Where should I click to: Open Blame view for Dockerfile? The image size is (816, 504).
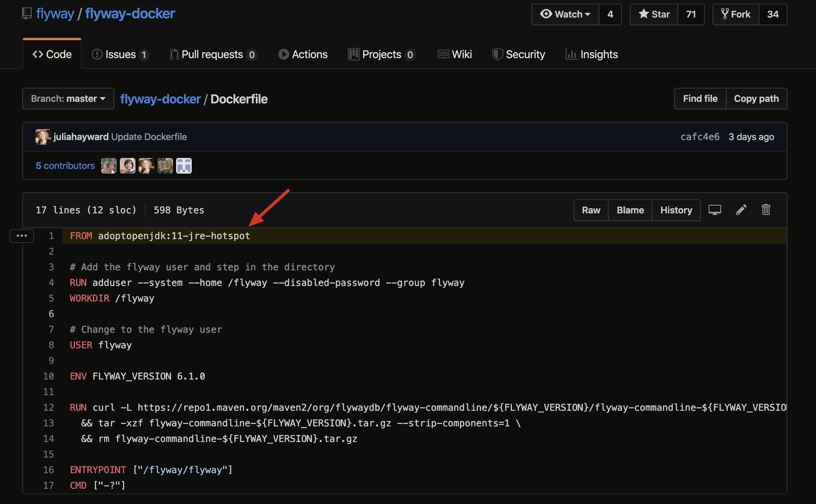[x=630, y=210]
